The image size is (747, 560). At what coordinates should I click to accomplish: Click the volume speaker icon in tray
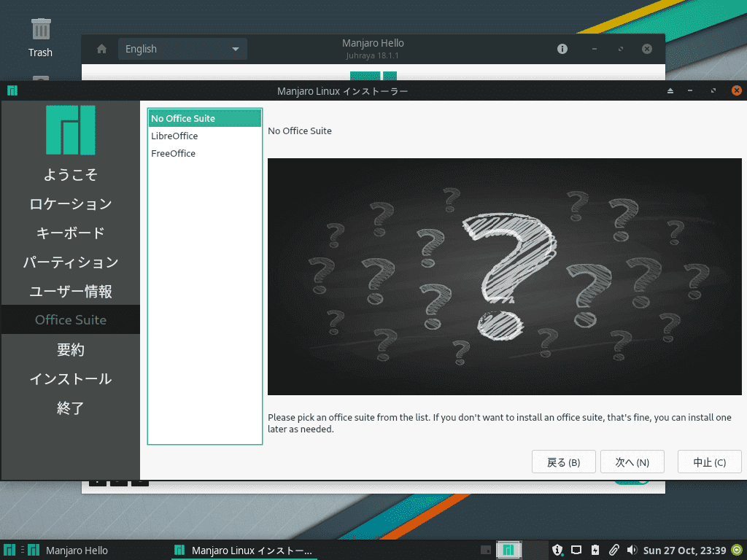(632, 551)
